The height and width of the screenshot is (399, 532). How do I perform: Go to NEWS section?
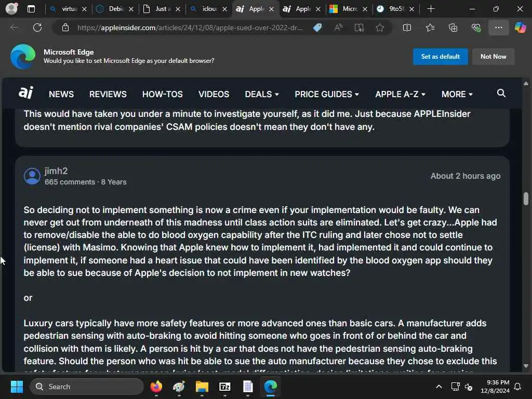61,94
